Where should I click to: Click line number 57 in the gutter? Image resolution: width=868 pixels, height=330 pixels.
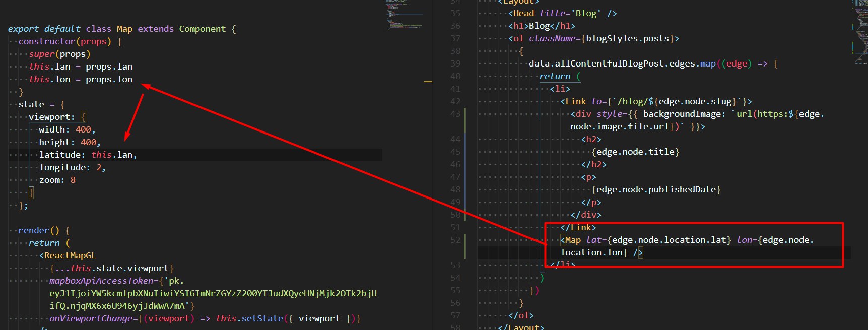(x=455, y=315)
